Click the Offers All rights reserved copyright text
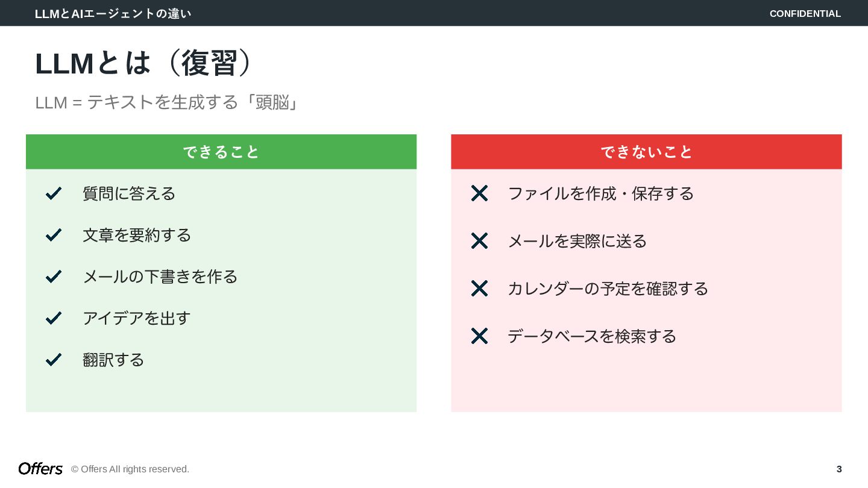The height and width of the screenshot is (488, 868). [130, 469]
